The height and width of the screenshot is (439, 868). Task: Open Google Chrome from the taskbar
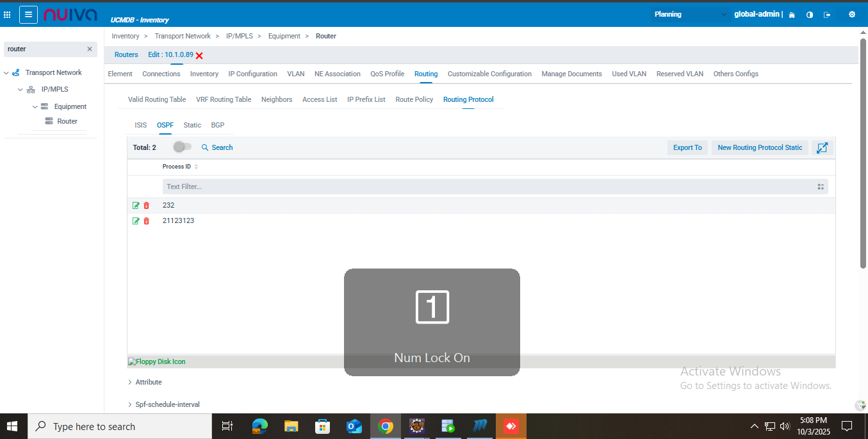pos(385,426)
